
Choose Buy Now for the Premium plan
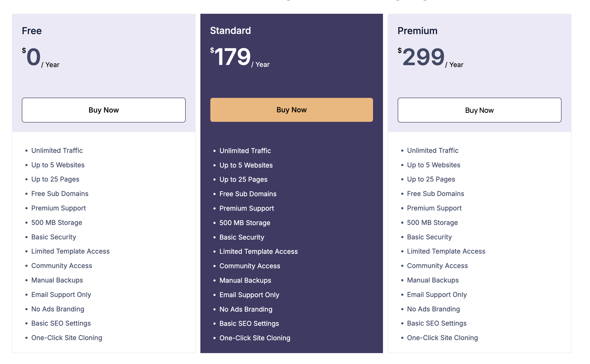pyautogui.click(x=479, y=110)
